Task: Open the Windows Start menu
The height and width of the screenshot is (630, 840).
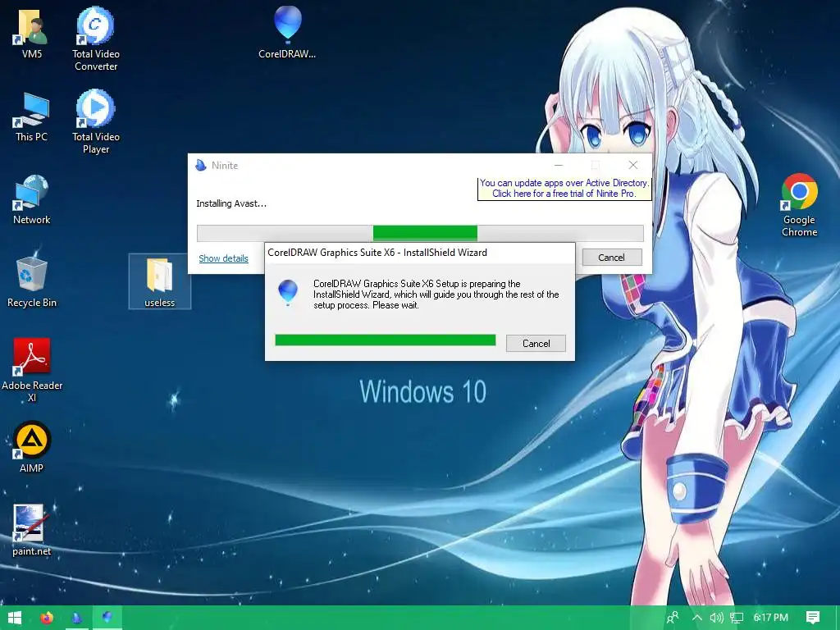Action: click(15, 618)
